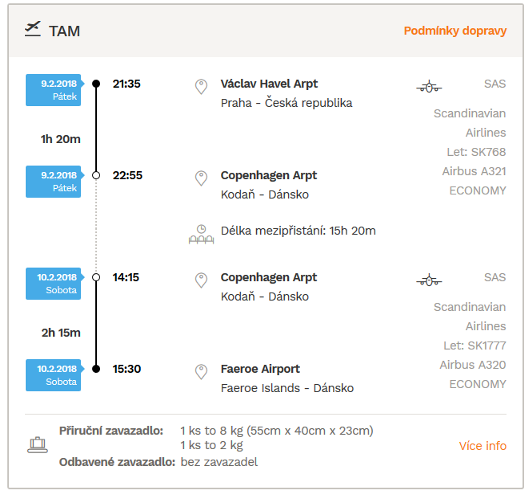Click location pin beside Copenhagen Arpt arrival
The width and height of the screenshot is (528, 492).
201,178
